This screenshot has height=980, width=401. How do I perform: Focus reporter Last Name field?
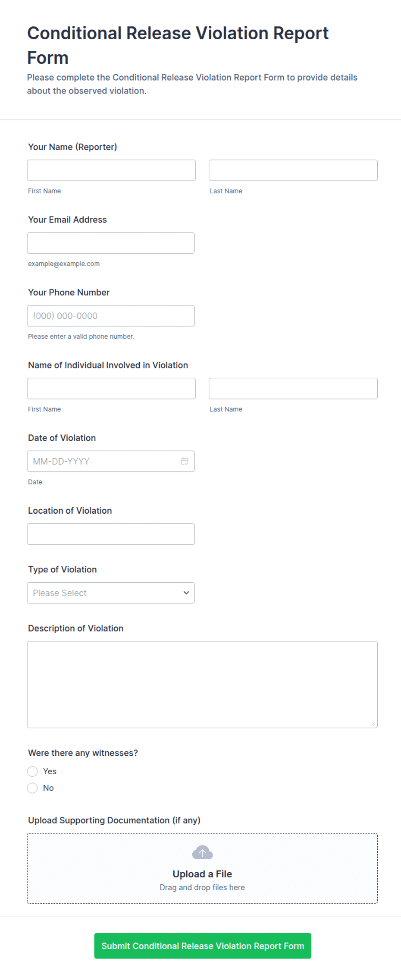click(293, 170)
